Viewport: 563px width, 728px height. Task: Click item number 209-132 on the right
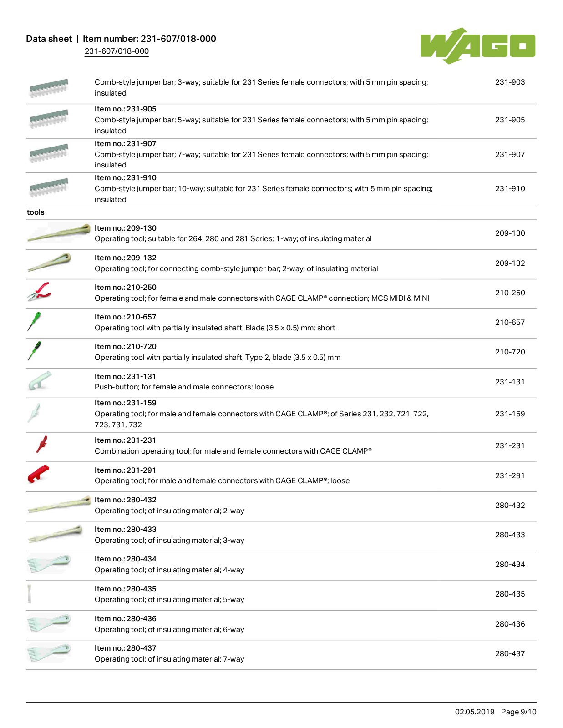point(510,263)
